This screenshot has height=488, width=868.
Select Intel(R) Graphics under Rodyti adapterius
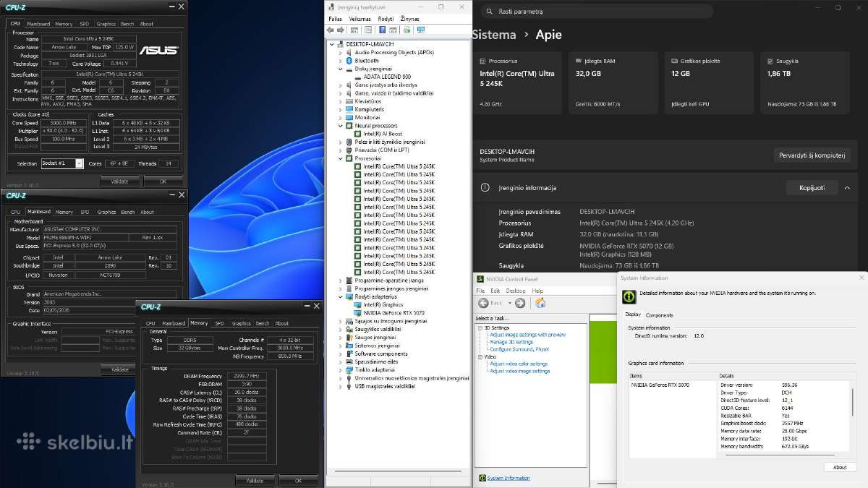383,304
